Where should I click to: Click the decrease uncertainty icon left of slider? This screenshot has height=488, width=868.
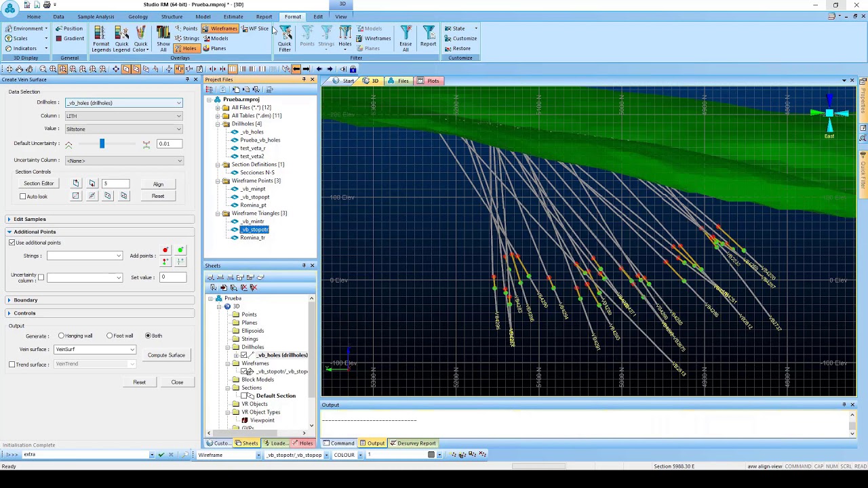tap(68, 144)
